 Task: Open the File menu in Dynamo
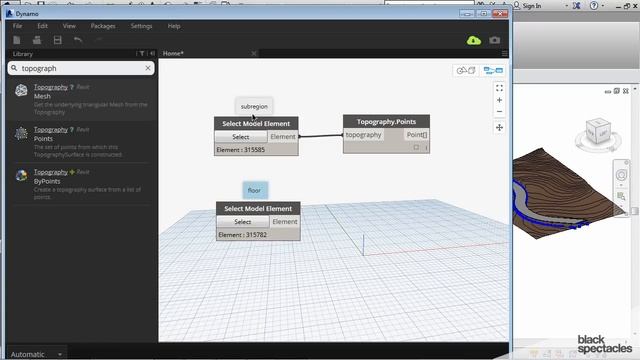pyautogui.click(x=17, y=26)
